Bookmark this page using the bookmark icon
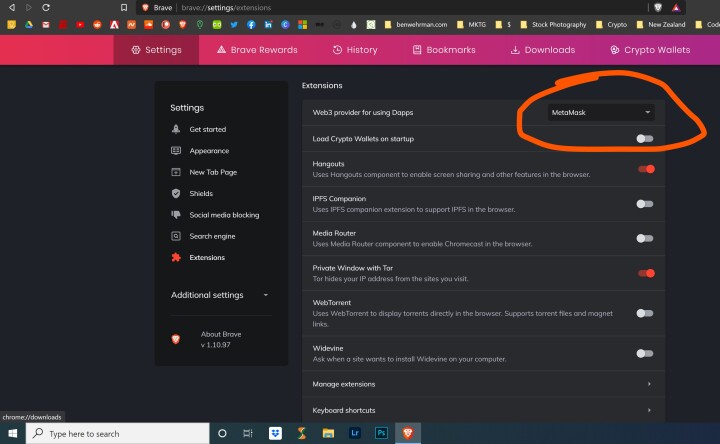This screenshot has width=720, height=444. click(x=124, y=7)
